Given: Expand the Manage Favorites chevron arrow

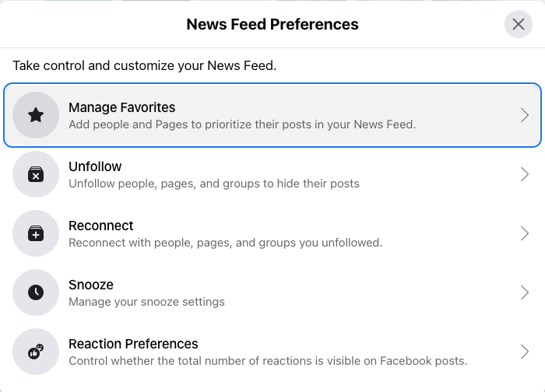Looking at the screenshot, I should [x=524, y=115].
